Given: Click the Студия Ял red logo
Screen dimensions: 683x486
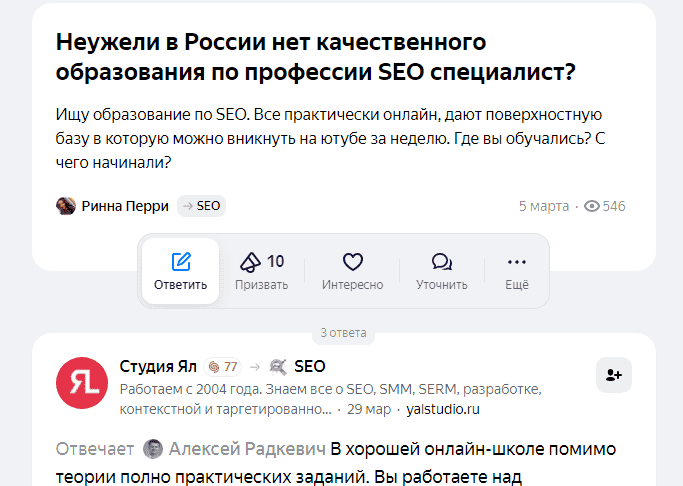Looking at the screenshot, I should point(82,383).
